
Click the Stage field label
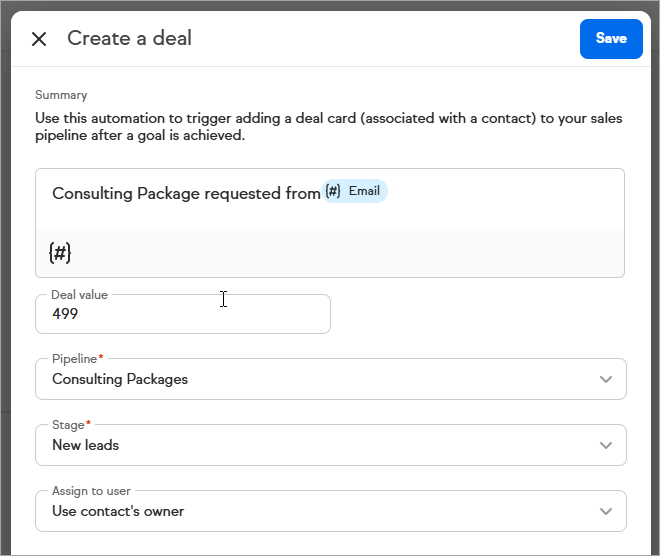pyautogui.click(x=68, y=425)
